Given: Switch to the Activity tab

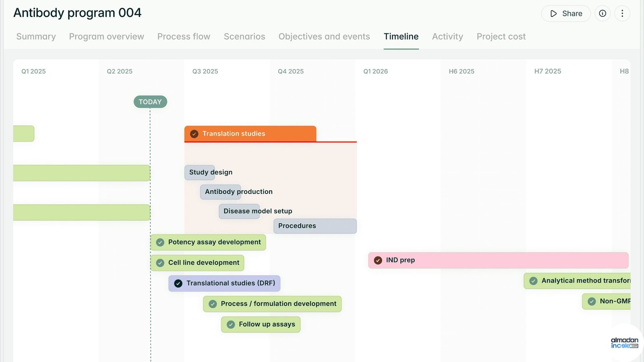Looking at the screenshot, I should (448, 37).
